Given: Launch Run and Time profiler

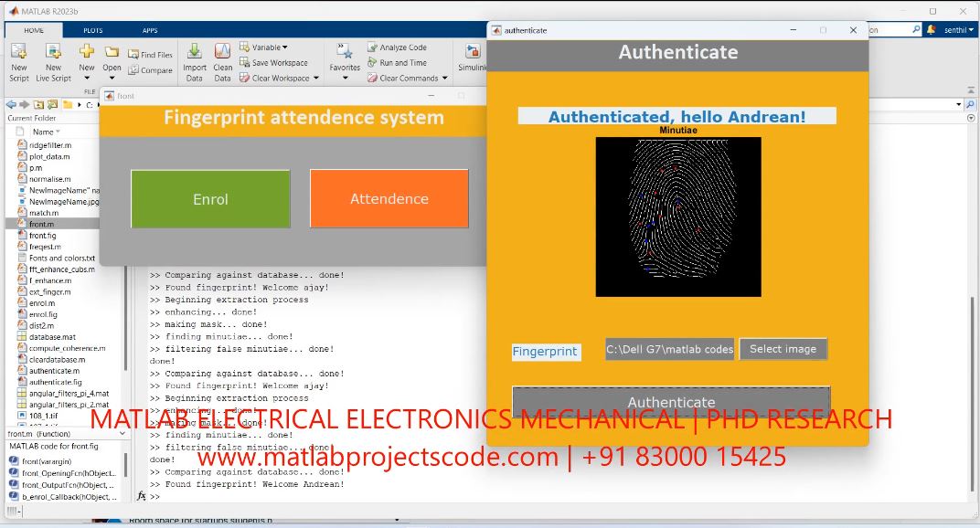Looking at the screenshot, I should (397, 63).
